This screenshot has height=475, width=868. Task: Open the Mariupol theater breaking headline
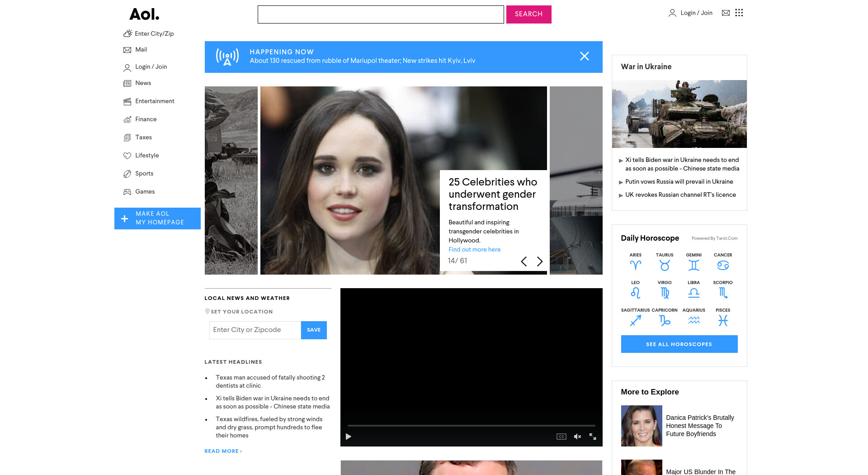click(x=362, y=61)
